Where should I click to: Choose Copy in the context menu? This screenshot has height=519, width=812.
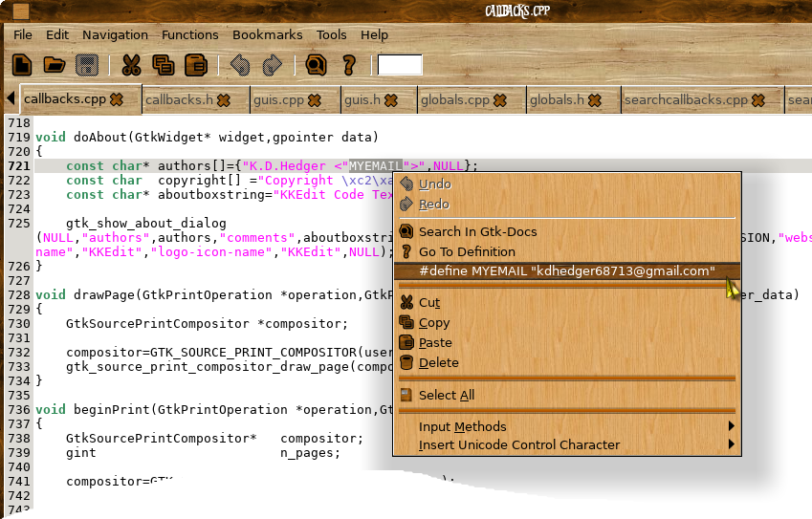pyautogui.click(x=567, y=323)
